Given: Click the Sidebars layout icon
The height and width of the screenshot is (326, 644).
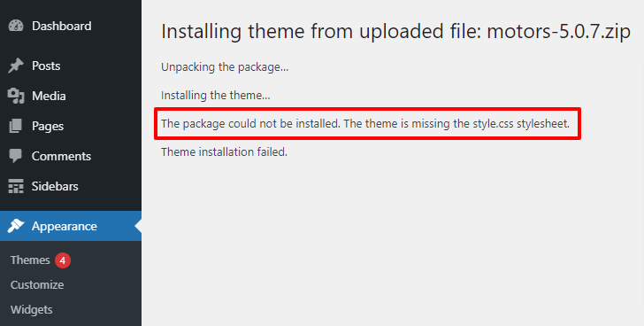Looking at the screenshot, I should click(16, 186).
